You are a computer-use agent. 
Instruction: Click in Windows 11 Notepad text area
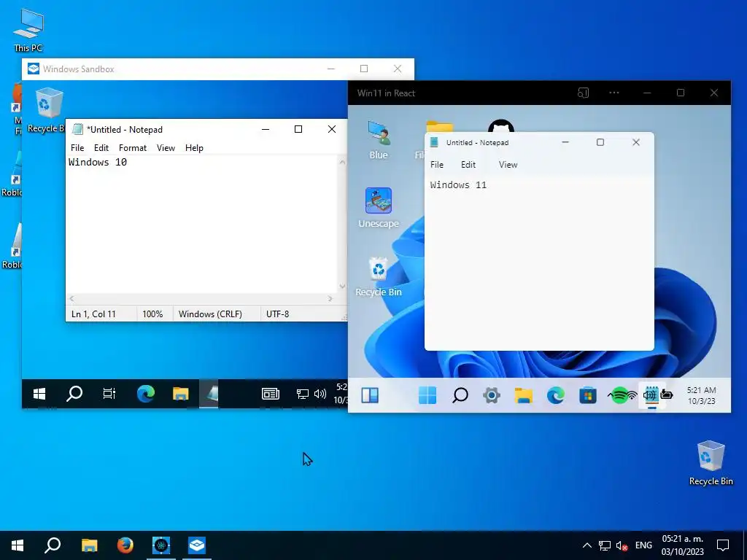tap(539, 262)
